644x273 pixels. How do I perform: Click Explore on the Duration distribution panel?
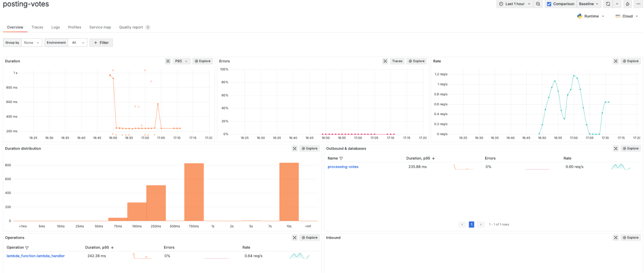coord(310,148)
